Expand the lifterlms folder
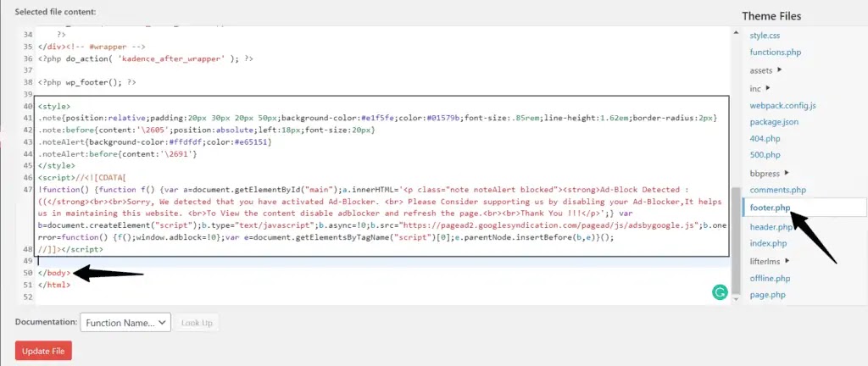The width and height of the screenshot is (868, 366). click(769, 261)
